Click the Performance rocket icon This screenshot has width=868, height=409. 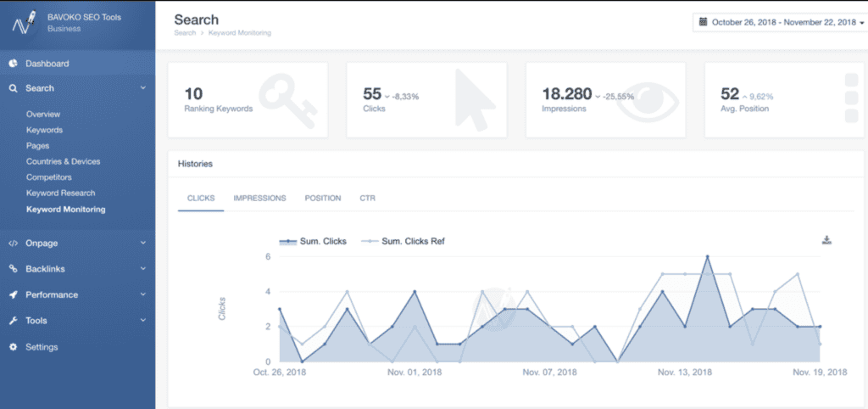(x=14, y=295)
